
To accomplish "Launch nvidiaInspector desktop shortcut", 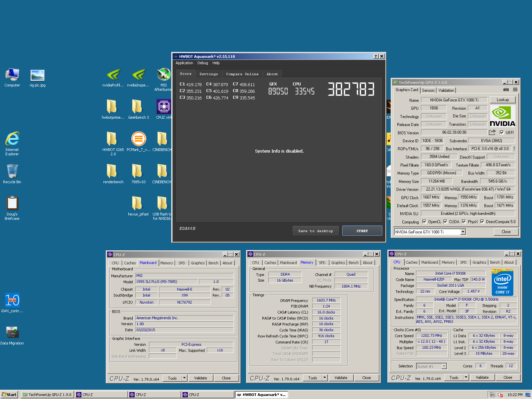I will (x=138, y=77).
